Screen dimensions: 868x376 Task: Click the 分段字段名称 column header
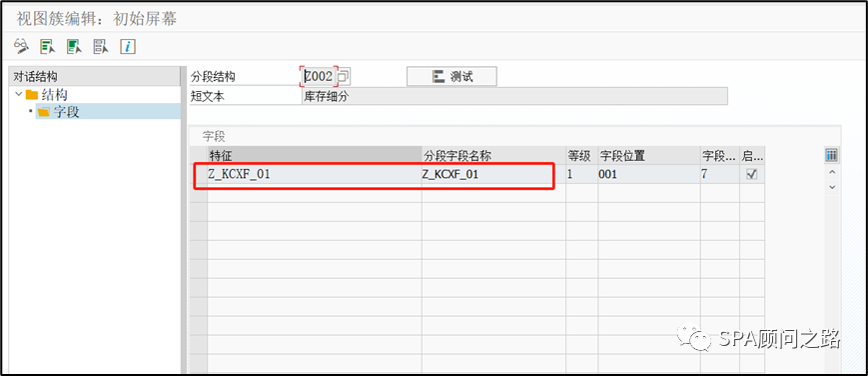tap(493, 155)
